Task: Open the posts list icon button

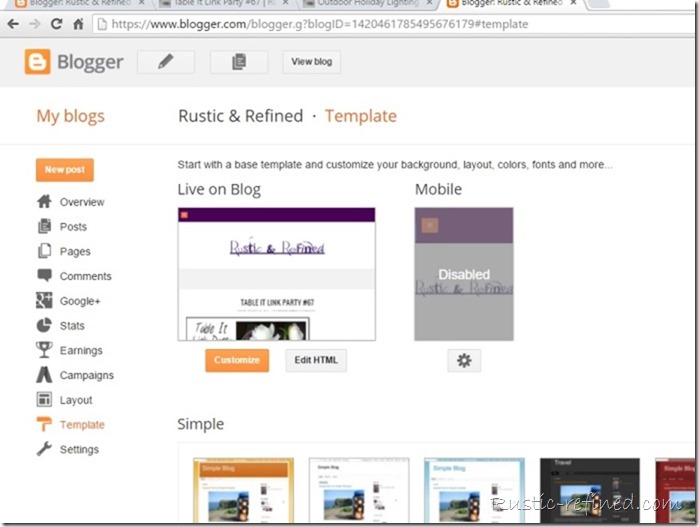Action: click(239, 62)
